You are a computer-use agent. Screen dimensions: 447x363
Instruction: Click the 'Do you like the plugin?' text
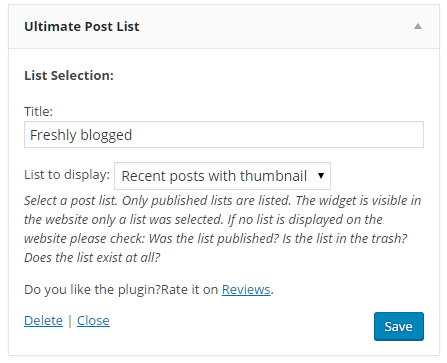click(x=93, y=290)
